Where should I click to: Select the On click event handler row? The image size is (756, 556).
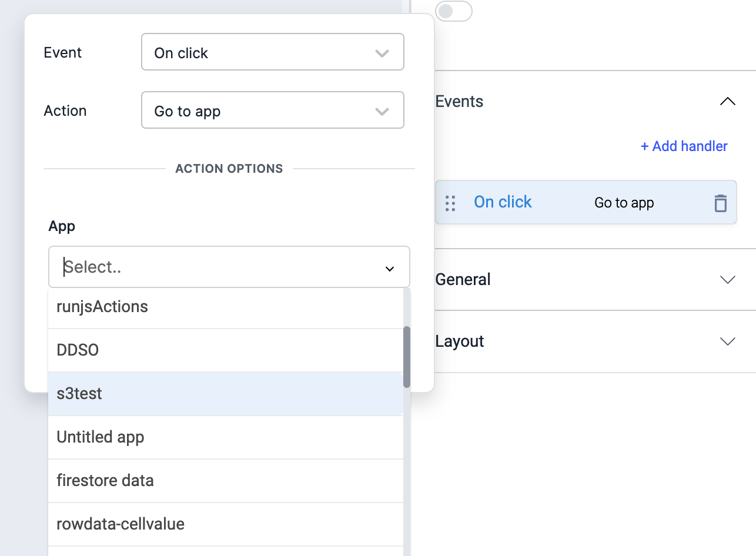586,203
